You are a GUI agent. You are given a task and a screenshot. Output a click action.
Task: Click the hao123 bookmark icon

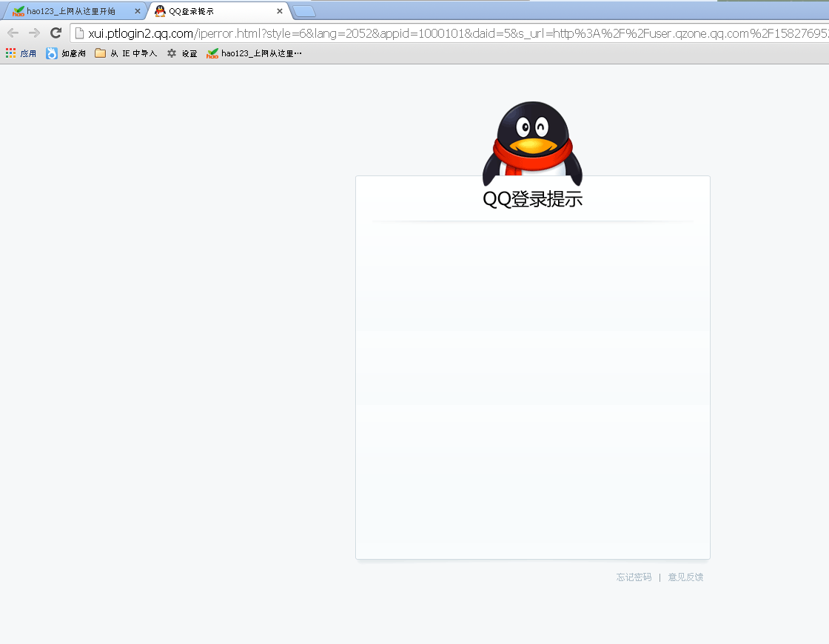(212, 53)
